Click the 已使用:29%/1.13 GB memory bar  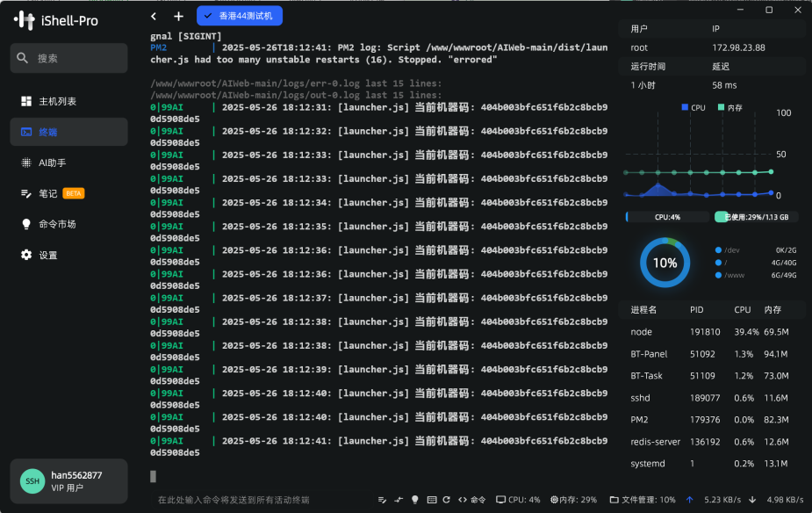point(756,217)
